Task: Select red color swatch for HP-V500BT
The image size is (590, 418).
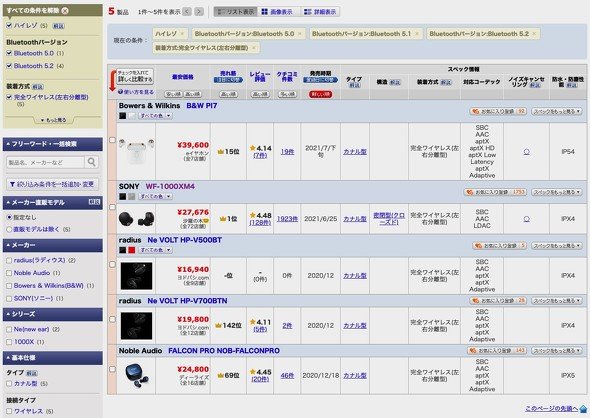Action: coord(132,250)
